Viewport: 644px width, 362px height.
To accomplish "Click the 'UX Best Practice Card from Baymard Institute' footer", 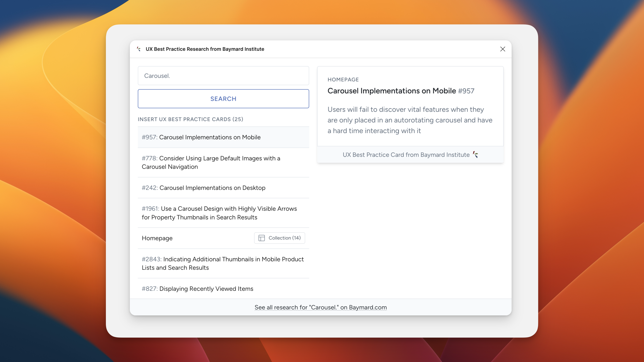I will point(410,155).
